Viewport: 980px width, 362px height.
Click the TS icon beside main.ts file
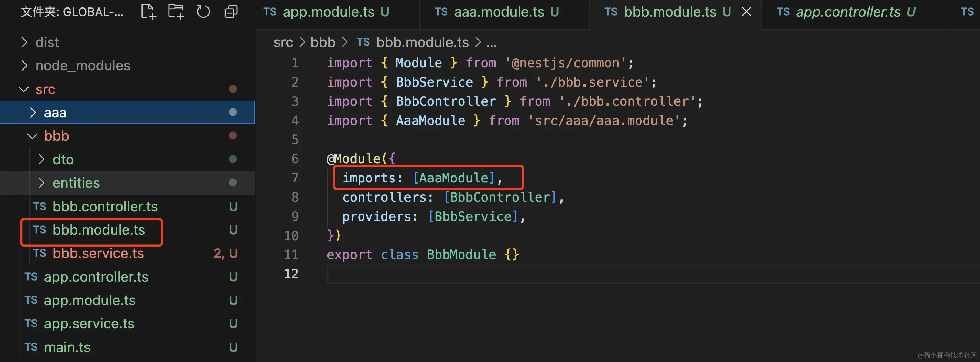click(31, 347)
